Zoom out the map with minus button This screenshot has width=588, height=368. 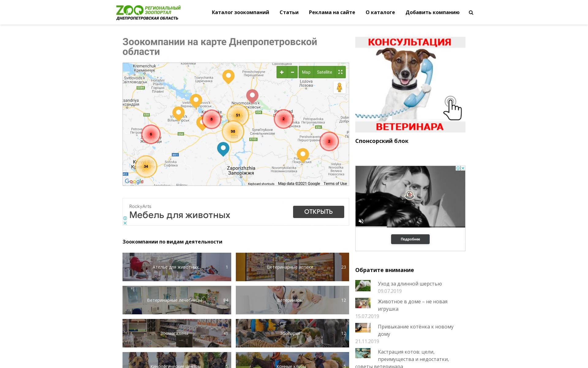tap(292, 72)
